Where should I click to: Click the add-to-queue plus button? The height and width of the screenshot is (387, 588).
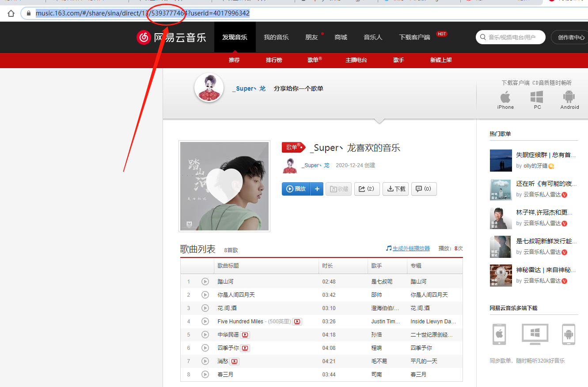(317, 189)
